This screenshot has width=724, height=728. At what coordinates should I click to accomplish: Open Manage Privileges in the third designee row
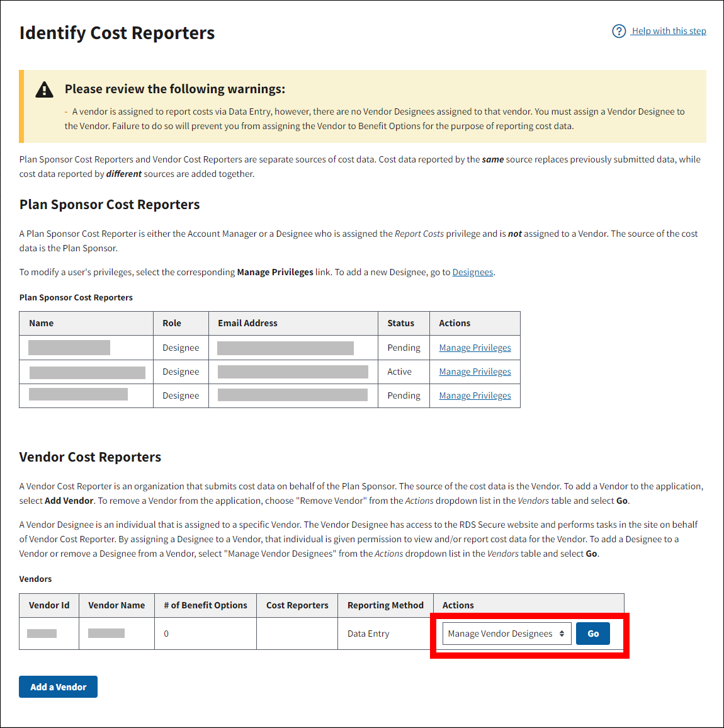[475, 395]
